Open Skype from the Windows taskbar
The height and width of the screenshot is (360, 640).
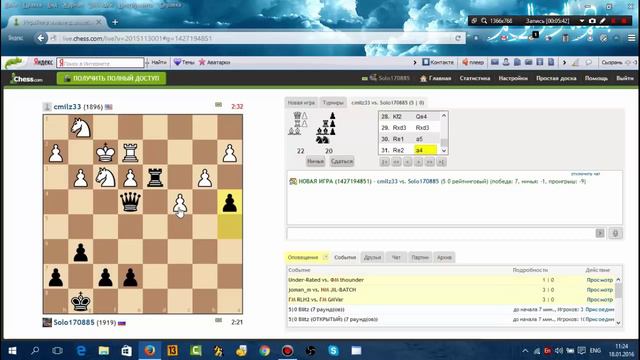333,351
